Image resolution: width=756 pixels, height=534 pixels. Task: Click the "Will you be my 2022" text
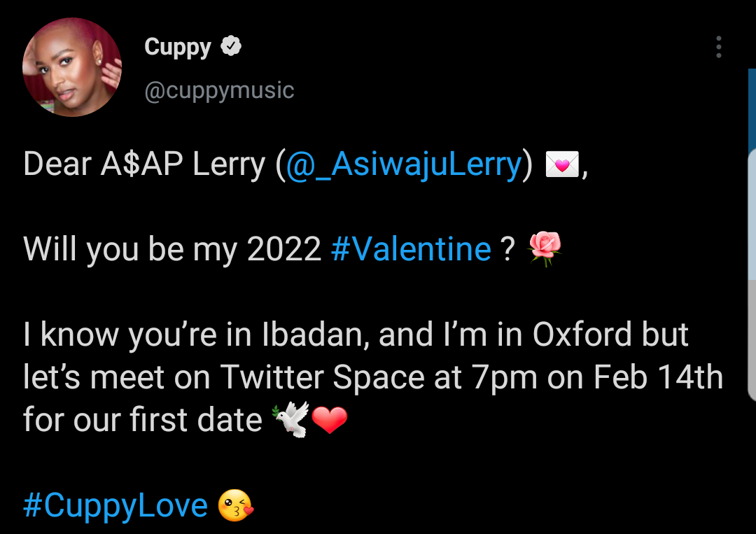[171, 249]
